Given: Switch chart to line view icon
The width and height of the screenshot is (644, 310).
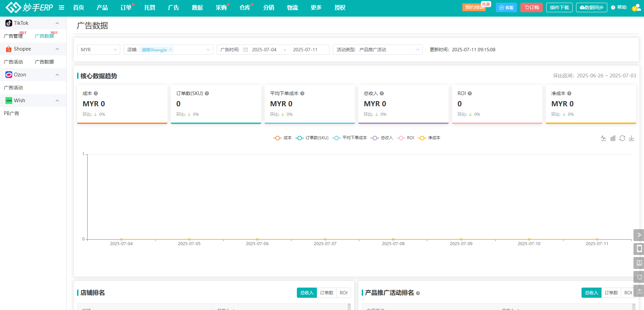Looking at the screenshot, I should tap(604, 138).
